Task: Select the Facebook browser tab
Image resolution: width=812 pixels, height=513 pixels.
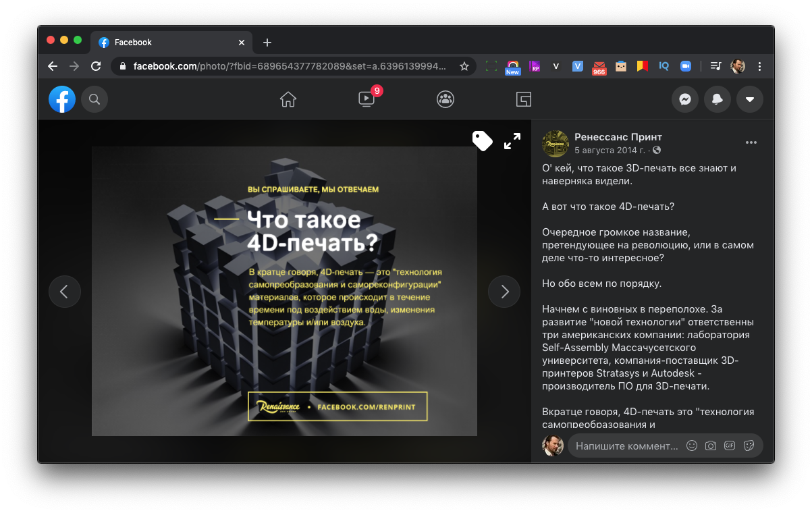Action: coord(172,43)
